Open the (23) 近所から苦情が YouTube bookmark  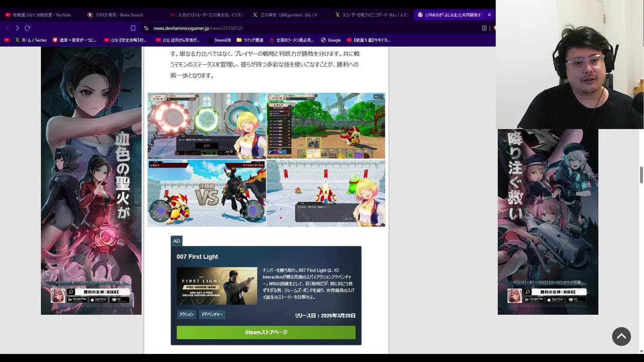pos(177,40)
